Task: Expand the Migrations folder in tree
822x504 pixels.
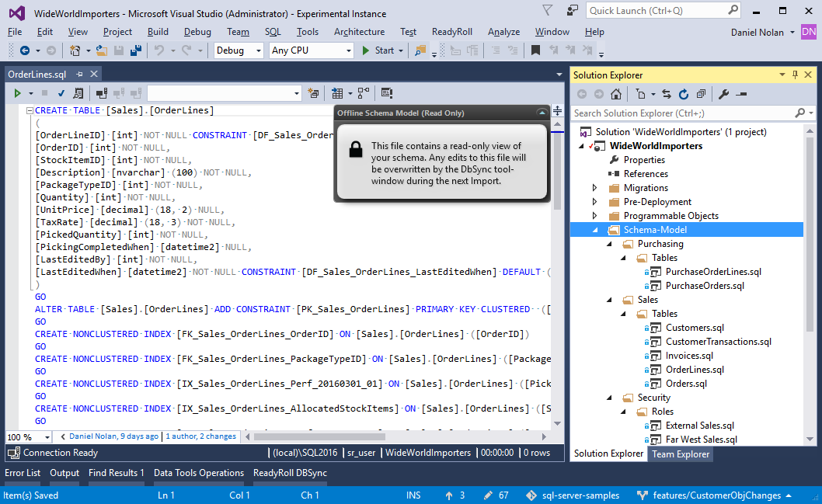Action: tap(595, 188)
